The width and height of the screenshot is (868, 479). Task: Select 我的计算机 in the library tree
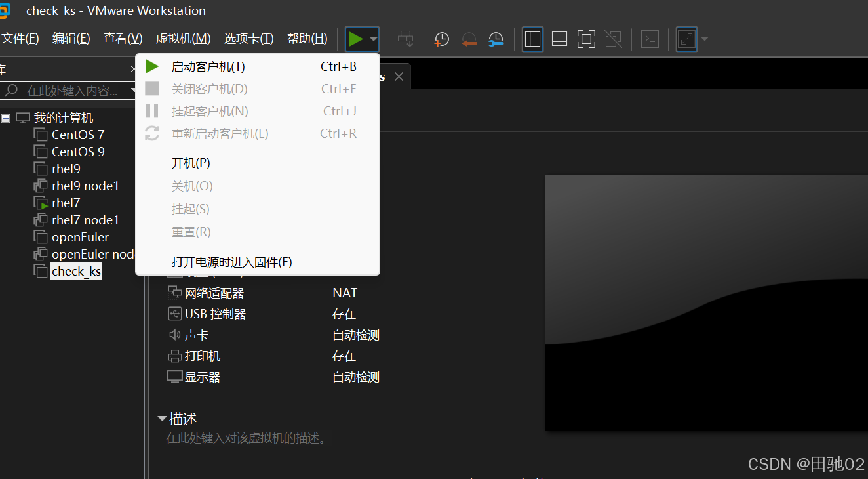click(64, 118)
